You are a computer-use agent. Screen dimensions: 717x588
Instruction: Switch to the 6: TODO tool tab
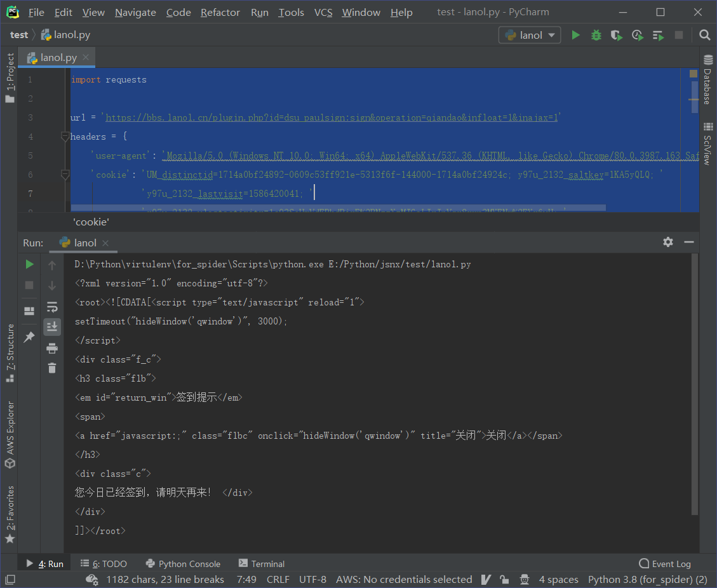(104, 564)
